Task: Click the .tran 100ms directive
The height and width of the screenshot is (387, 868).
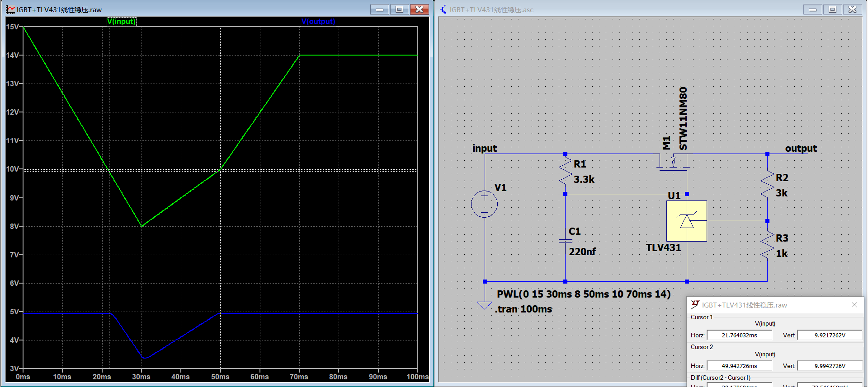Action: coord(524,309)
